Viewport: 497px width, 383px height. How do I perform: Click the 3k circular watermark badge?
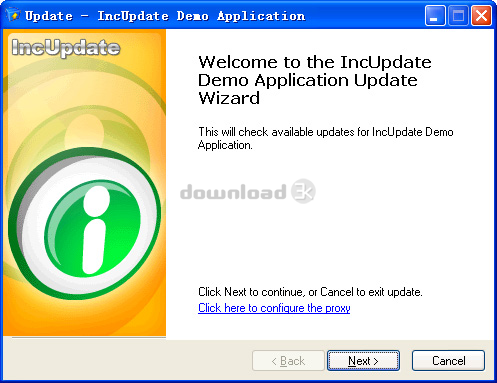click(x=303, y=191)
